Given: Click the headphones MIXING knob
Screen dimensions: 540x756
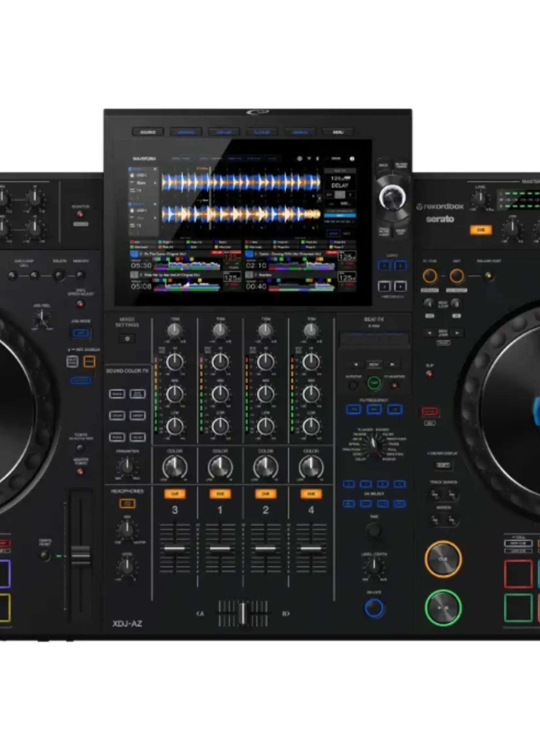Looking at the screenshot, I should click(127, 529).
